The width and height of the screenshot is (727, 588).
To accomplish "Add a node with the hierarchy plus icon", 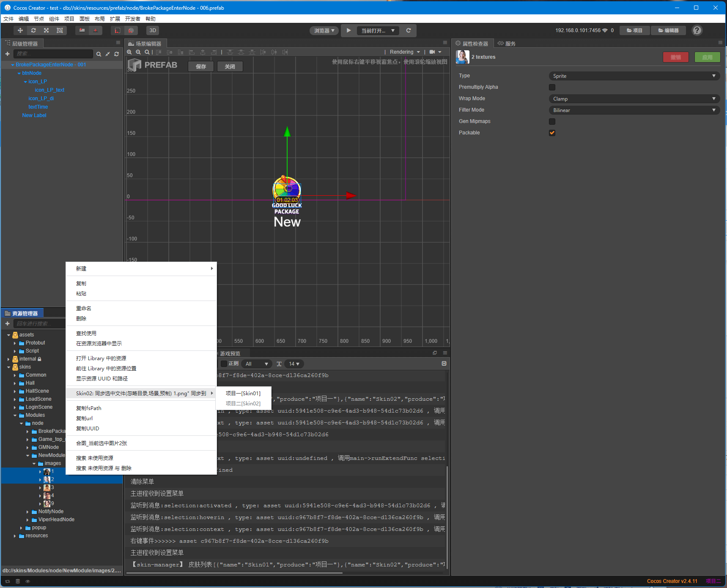I will [7, 54].
